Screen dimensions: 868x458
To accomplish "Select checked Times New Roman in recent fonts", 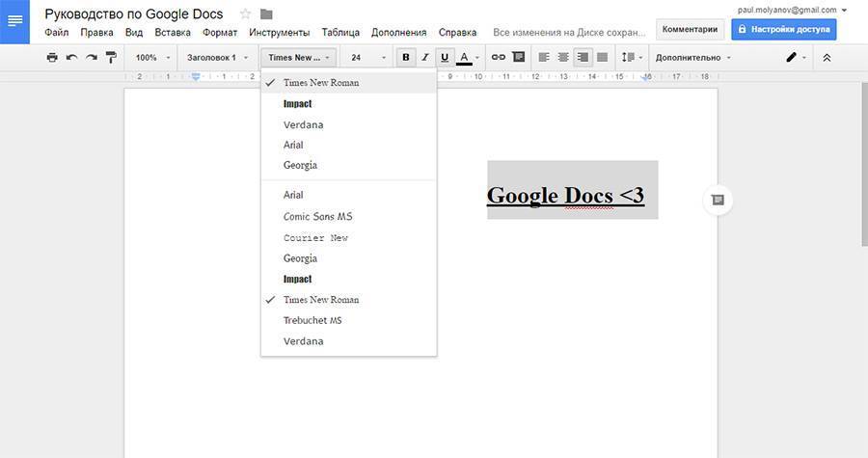I will [x=349, y=82].
